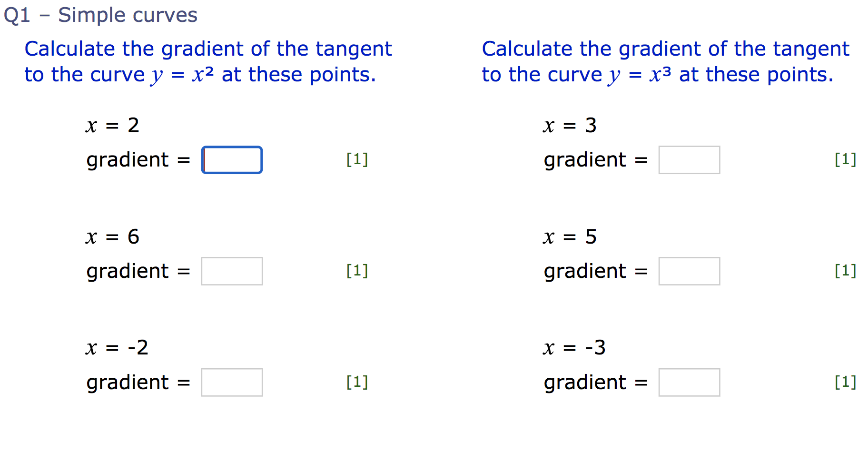
Task: Click the gradient input field for x = 3
Action: [689, 160]
